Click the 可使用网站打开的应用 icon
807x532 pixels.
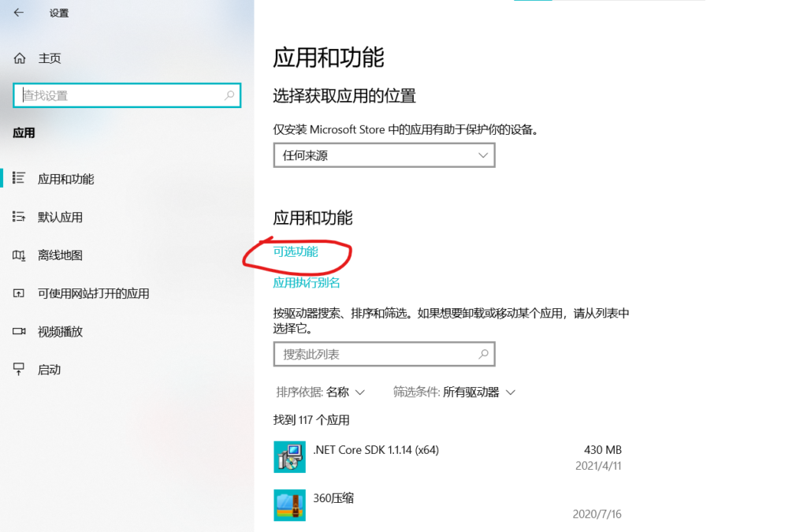coord(20,293)
